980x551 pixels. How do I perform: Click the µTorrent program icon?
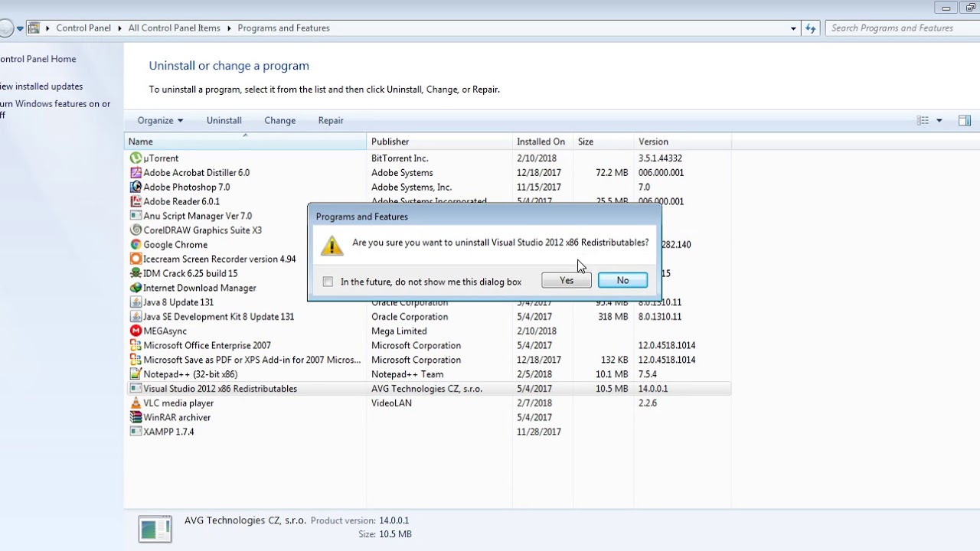click(x=136, y=158)
